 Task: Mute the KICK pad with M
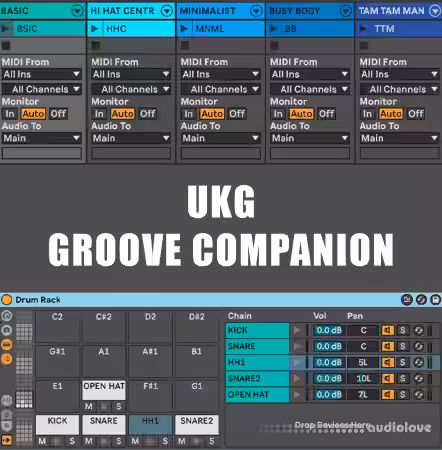pos(42,441)
